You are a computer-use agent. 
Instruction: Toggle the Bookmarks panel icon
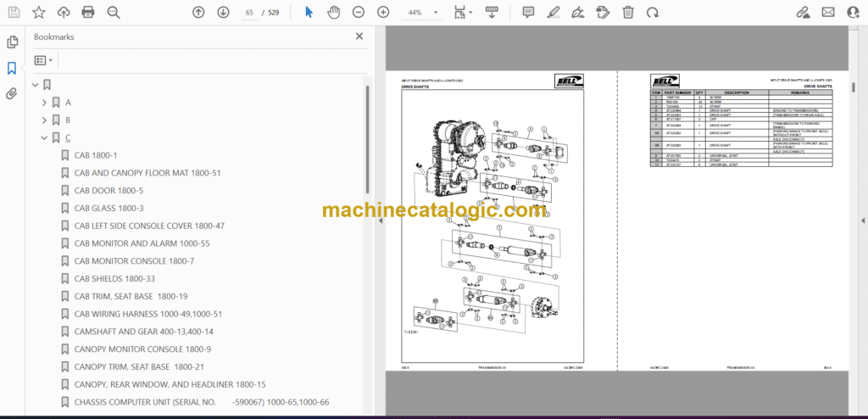(x=12, y=68)
